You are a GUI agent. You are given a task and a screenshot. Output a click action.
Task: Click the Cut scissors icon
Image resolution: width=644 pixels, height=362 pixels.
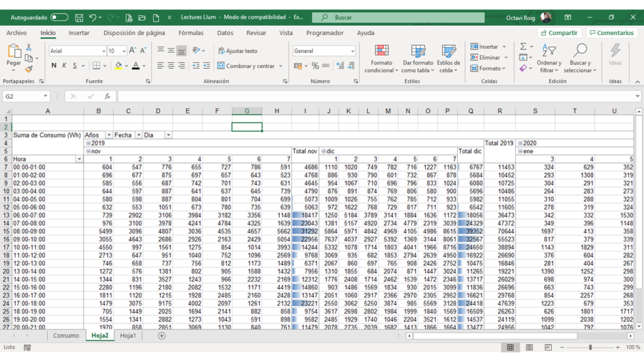29,48
